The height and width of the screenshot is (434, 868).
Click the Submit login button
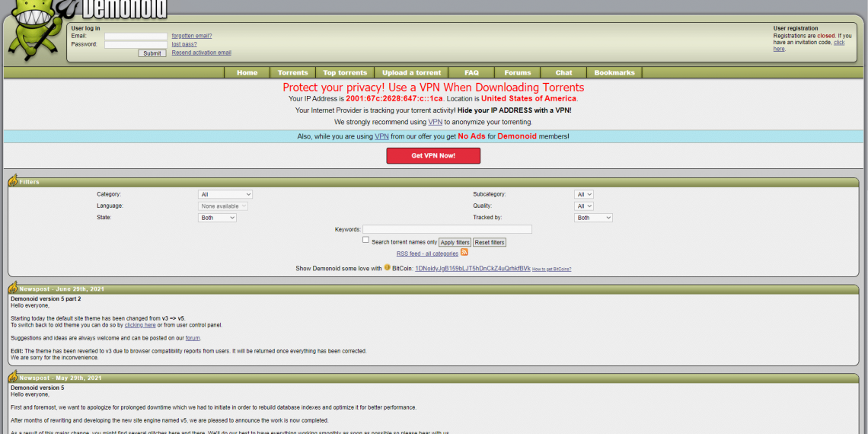(152, 54)
